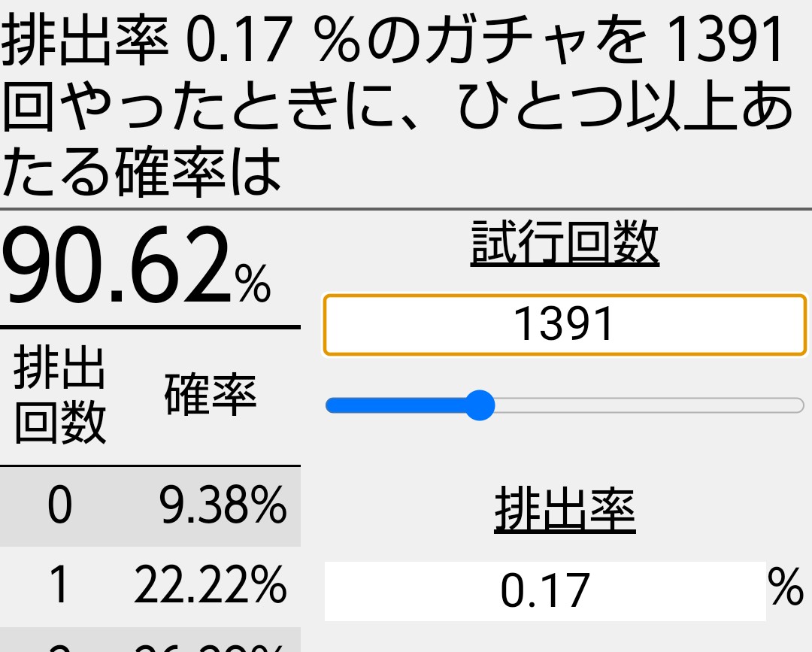Select the table row with 排出回数 0
812x652 pixels.
(x=150, y=506)
